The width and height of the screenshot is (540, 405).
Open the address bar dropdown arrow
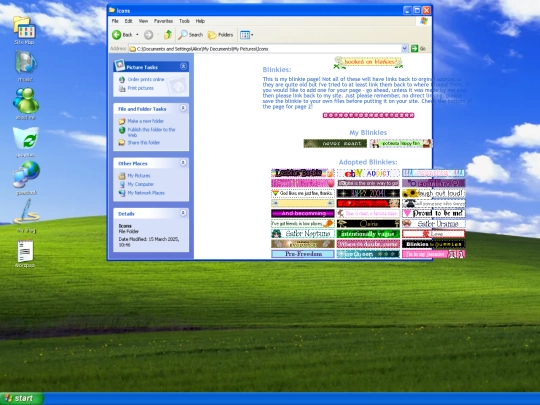[404, 49]
